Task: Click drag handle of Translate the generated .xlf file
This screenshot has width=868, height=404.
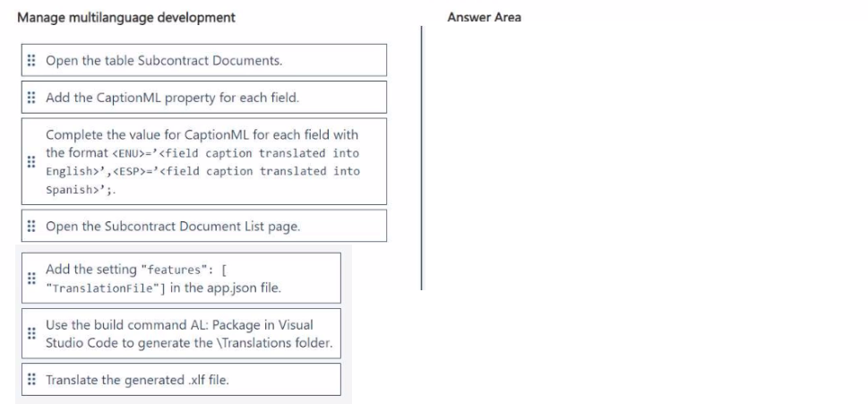Action: tap(31, 379)
